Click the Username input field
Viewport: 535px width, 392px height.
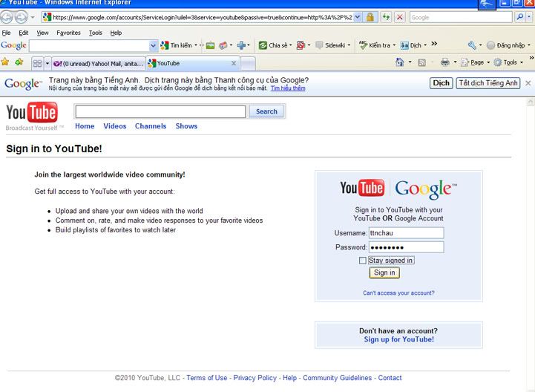pyautogui.click(x=406, y=233)
